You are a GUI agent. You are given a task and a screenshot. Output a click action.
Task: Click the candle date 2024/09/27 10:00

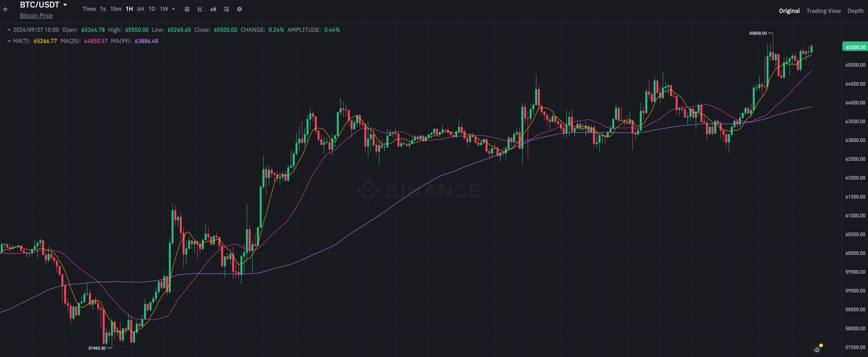[36, 30]
